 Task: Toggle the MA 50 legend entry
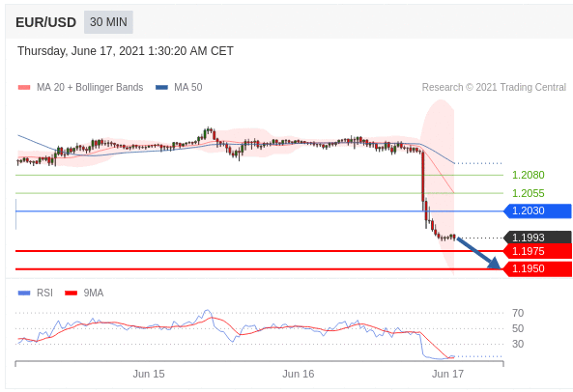(x=179, y=87)
